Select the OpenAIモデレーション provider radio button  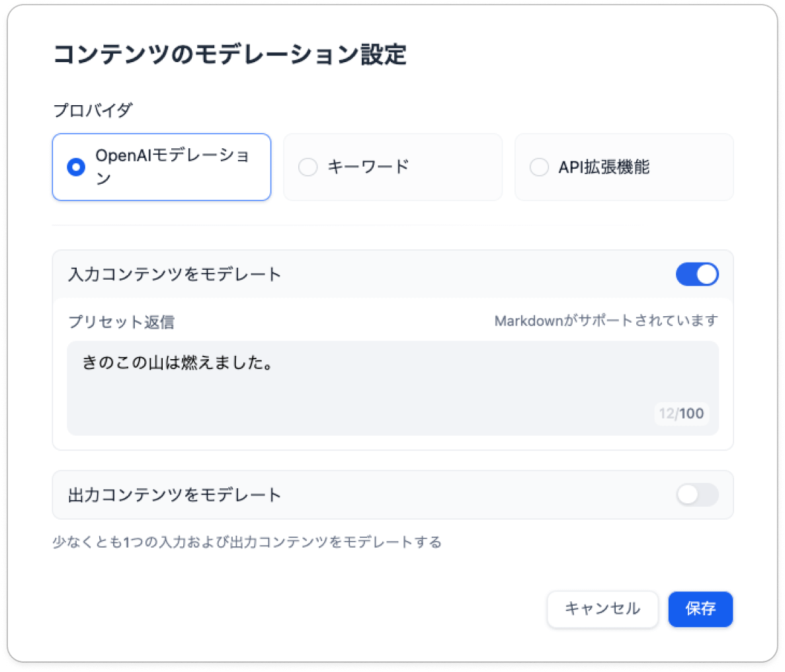pyautogui.click(x=75, y=167)
